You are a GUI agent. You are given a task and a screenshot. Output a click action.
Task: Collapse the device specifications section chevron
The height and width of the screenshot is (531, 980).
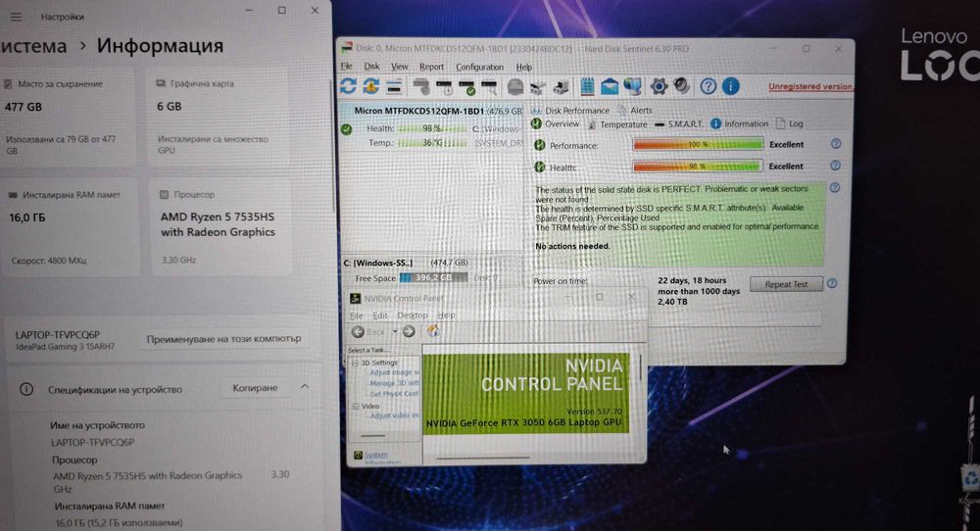305,387
